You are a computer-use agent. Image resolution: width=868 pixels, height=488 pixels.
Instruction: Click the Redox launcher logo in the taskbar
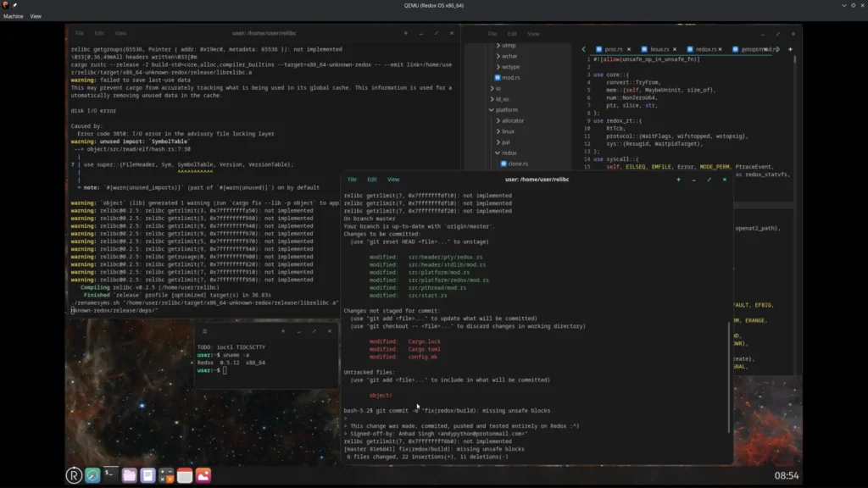tap(75, 475)
